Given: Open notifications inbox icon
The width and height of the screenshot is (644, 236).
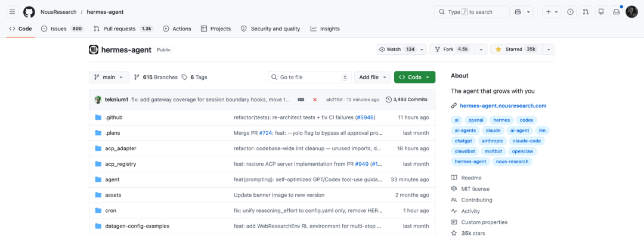Looking at the screenshot, I should (x=617, y=12).
